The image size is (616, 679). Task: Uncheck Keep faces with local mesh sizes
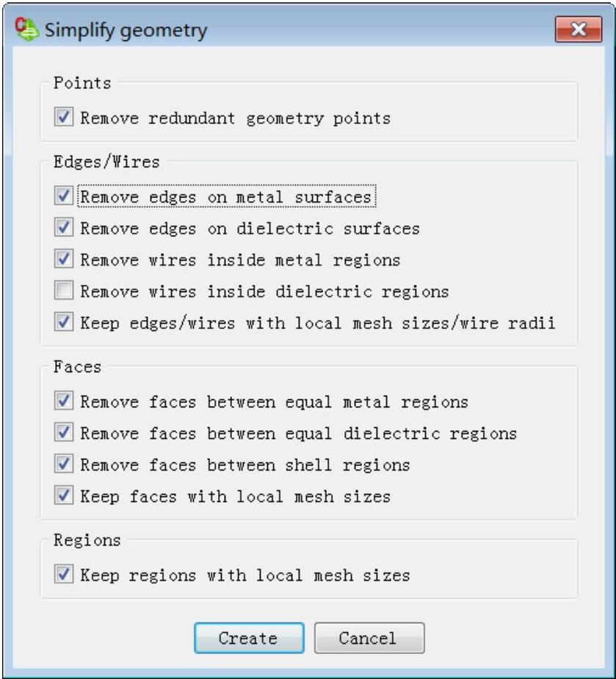(x=64, y=495)
